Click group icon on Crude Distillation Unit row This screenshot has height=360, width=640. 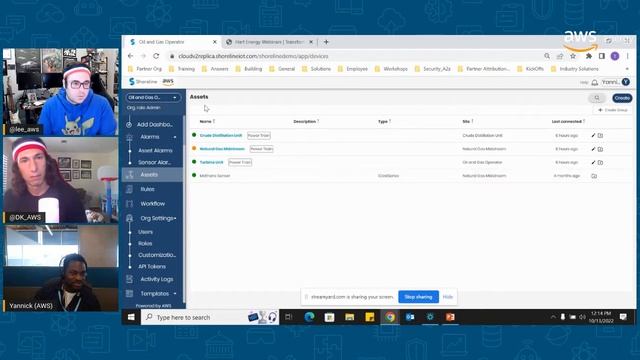pos(600,136)
